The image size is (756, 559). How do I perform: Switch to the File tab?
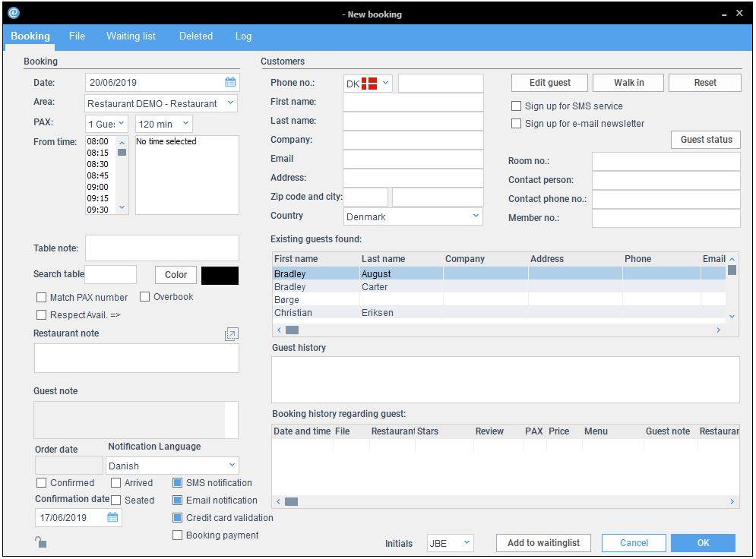(x=77, y=36)
